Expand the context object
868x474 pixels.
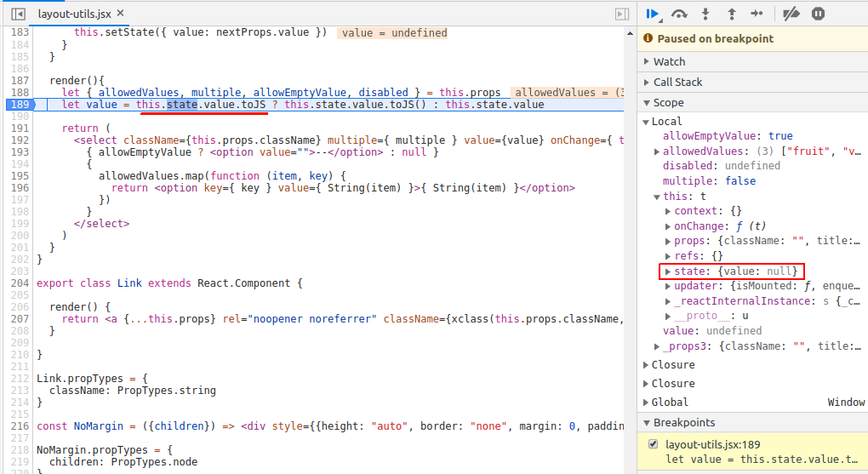[668, 211]
